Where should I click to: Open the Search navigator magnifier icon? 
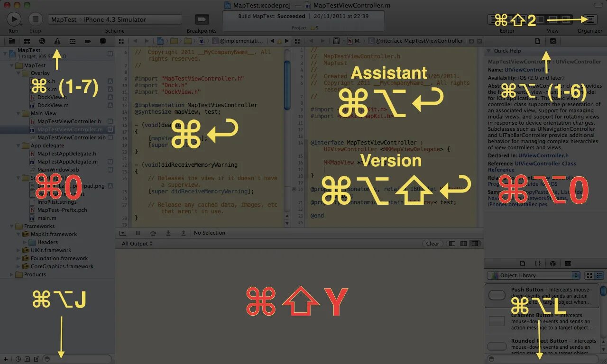42,41
